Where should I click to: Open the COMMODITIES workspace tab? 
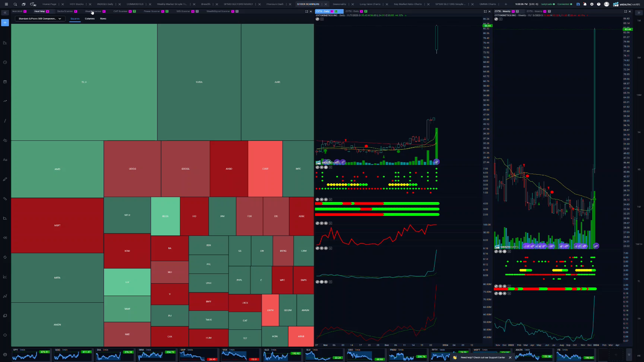(x=135, y=4)
